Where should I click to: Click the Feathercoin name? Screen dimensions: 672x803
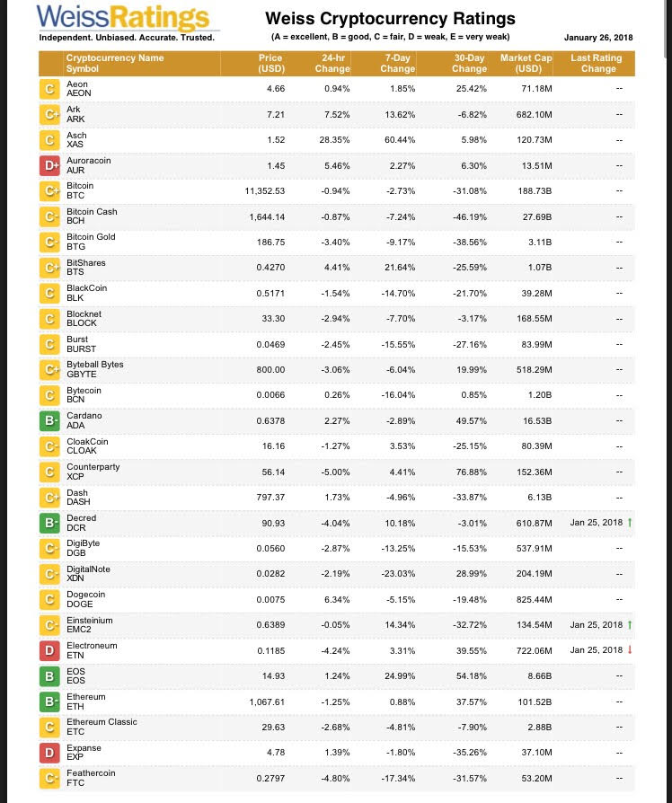[91, 773]
